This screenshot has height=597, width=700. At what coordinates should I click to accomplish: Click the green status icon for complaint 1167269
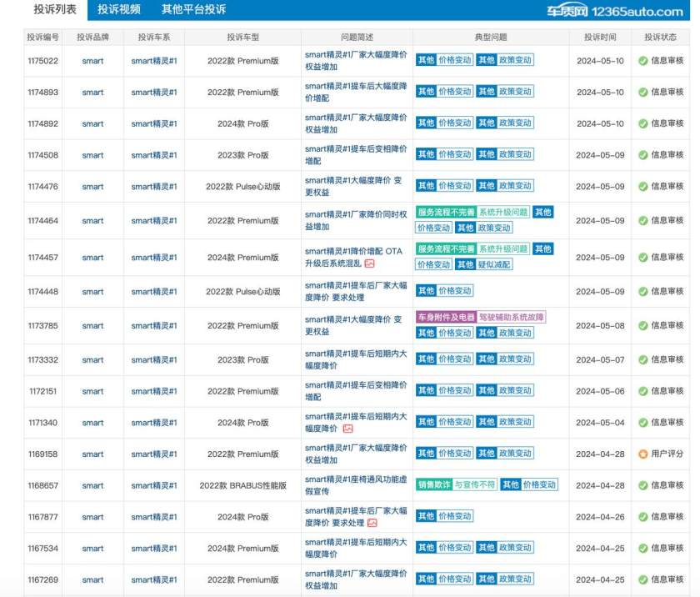click(642, 579)
